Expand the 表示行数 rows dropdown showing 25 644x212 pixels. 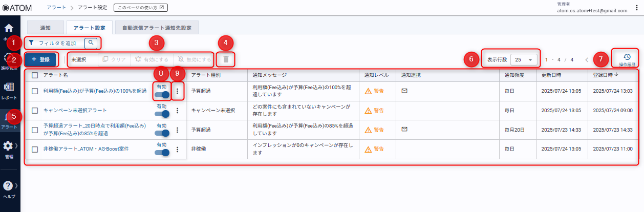tap(524, 59)
